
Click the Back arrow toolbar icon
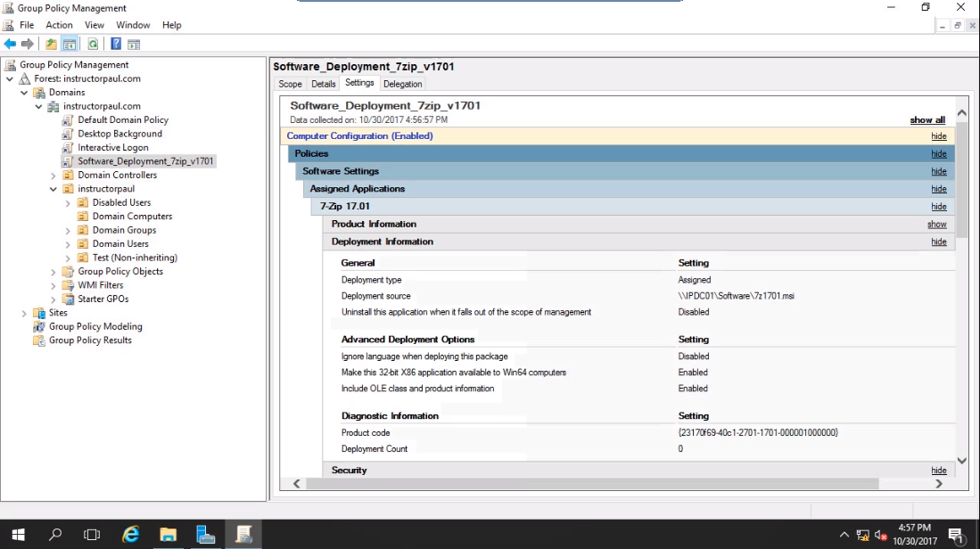pyautogui.click(x=10, y=44)
